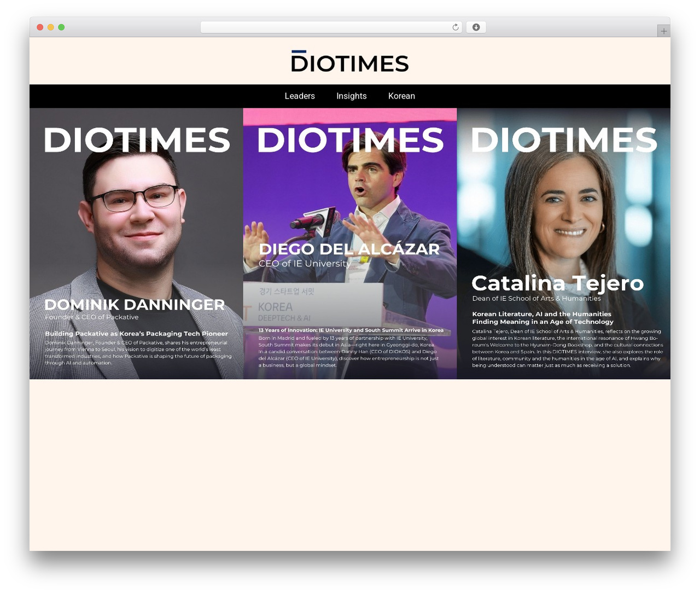Screen dimensions: 700x593
Task: Click the browser address bar field
Action: (x=331, y=27)
